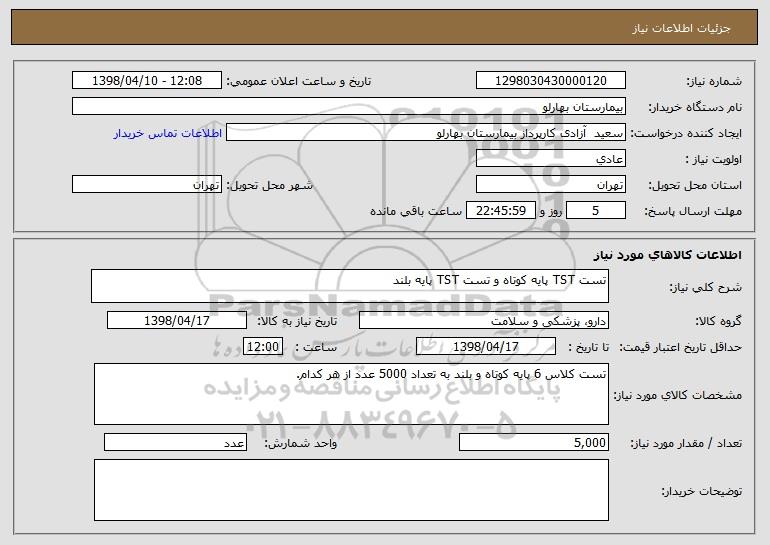Image resolution: width=770 pixels, height=545 pixels.
Task: Click the label تاریخ و ساعت اعلان عمومی
Action: [x=299, y=82]
